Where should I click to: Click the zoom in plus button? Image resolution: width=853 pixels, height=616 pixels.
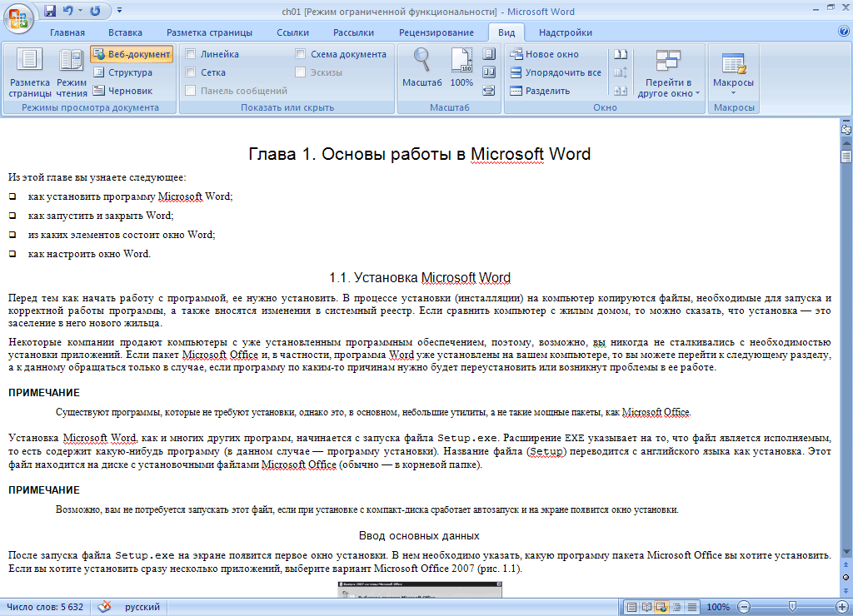click(x=842, y=607)
